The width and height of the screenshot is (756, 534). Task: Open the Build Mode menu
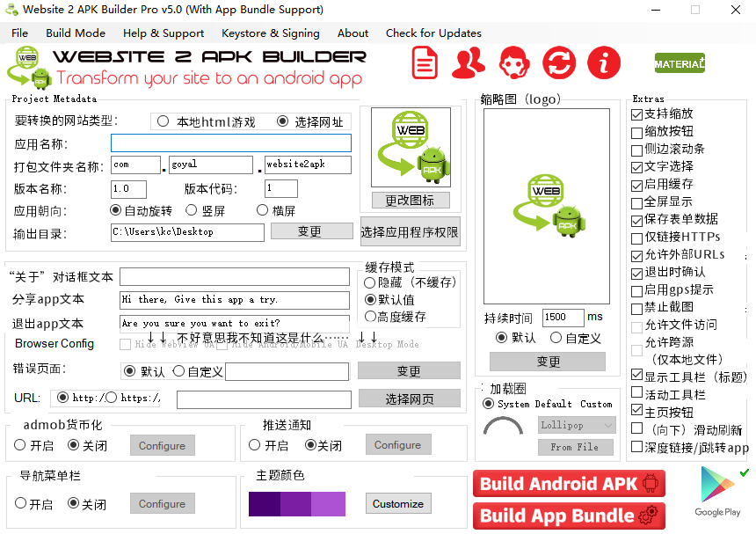[x=76, y=33]
